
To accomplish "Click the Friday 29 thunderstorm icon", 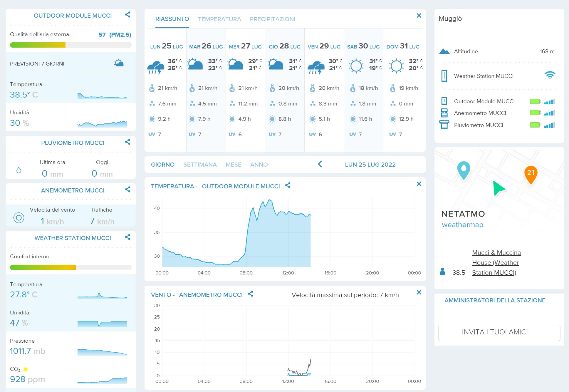I will pos(316,67).
